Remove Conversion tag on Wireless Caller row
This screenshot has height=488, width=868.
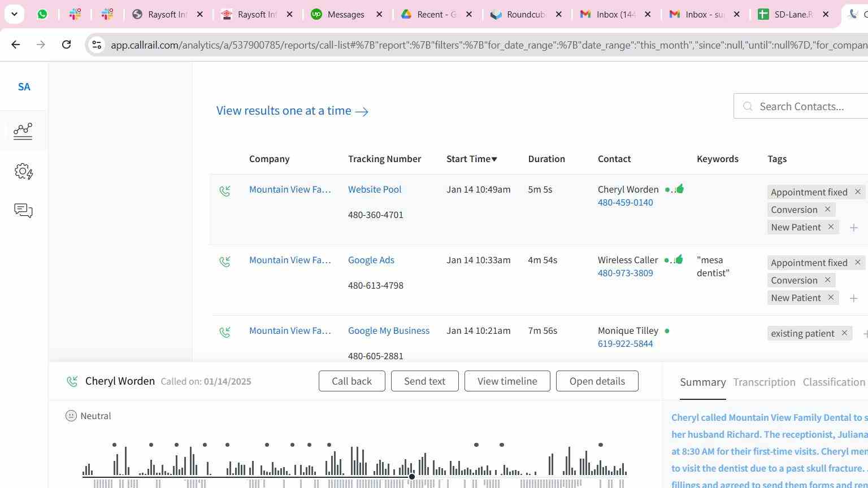[x=827, y=280]
